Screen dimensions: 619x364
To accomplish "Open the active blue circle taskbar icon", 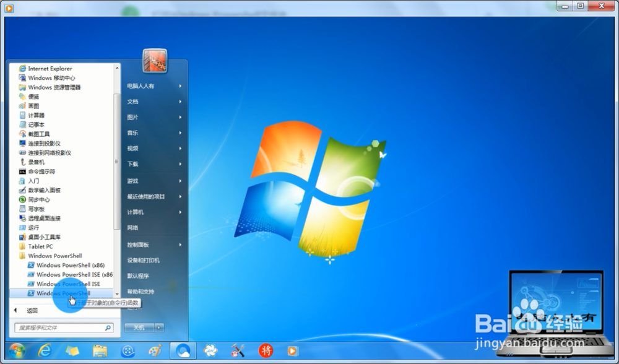I will pyautogui.click(x=183, y=350).
